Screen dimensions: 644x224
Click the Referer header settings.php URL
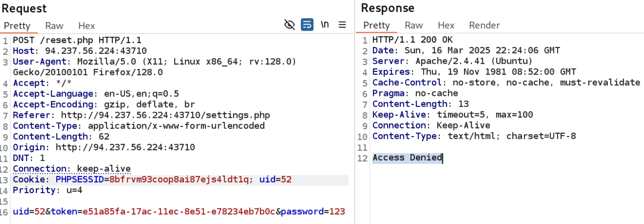(165, 115)
